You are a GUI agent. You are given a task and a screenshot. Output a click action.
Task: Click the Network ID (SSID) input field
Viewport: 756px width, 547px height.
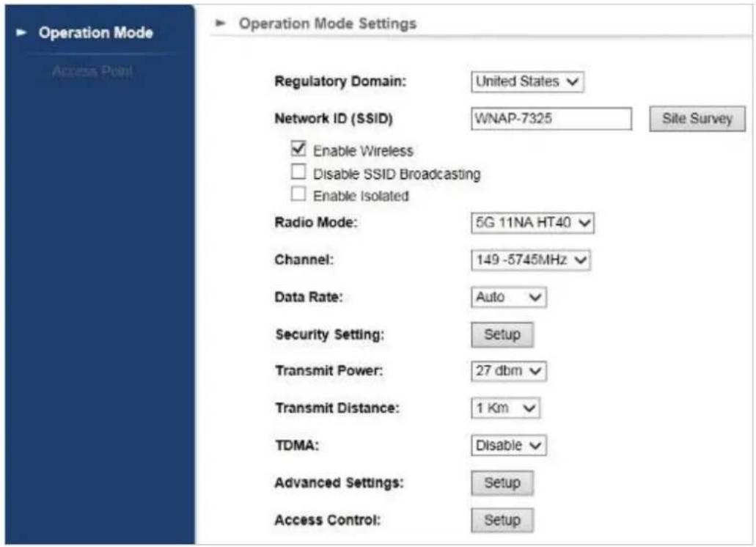click(x=551, y=119)
